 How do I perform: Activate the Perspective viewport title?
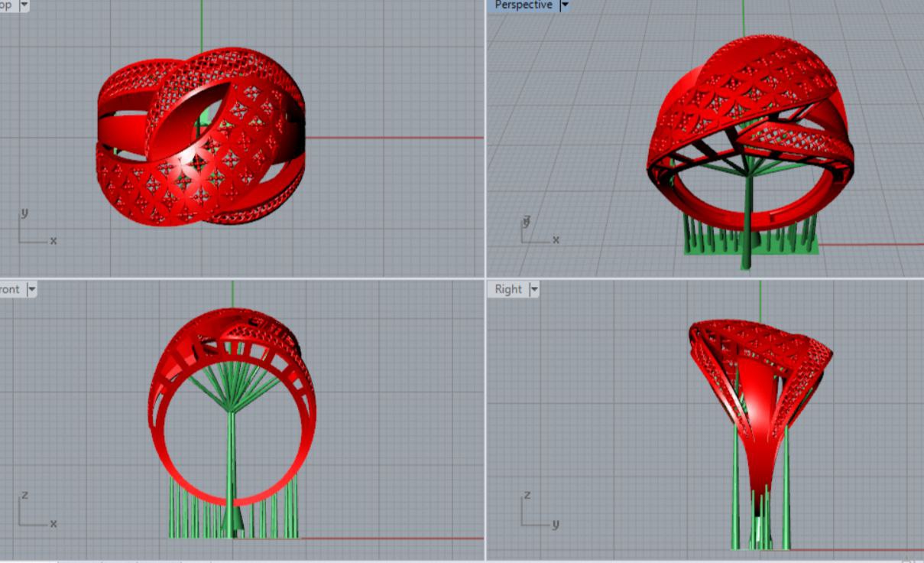tap(524, 5)
